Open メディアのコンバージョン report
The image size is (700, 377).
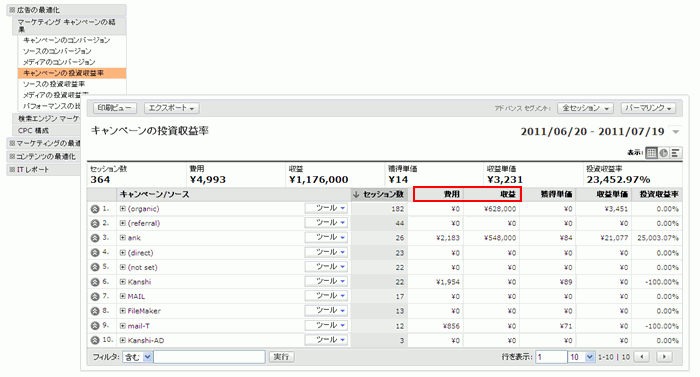(59, 62)
